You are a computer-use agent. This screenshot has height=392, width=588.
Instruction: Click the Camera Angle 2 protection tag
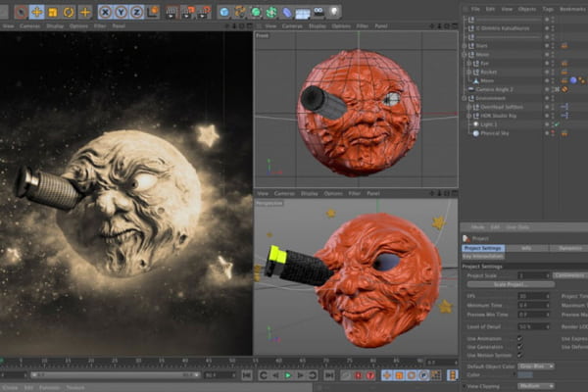564,89
